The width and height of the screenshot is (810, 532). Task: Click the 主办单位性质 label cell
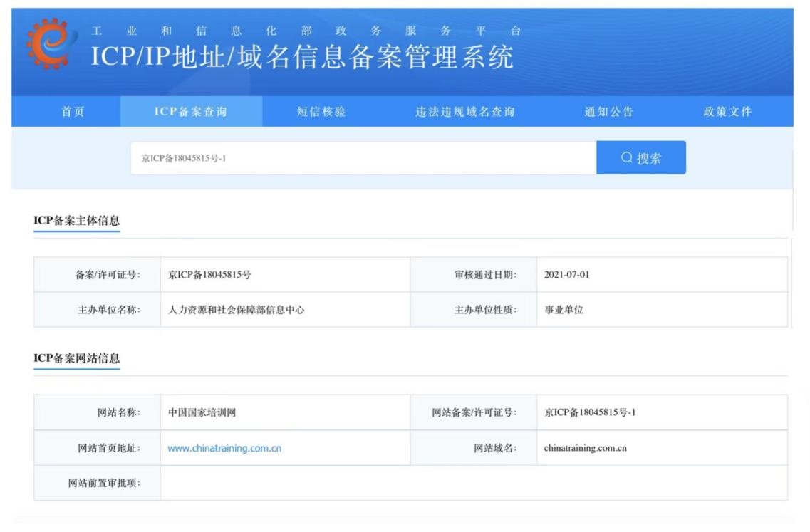(474, 310)
